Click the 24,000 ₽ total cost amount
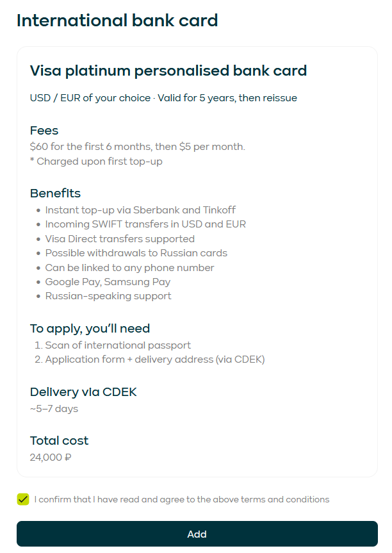392x553 pixels. [51, 458]
